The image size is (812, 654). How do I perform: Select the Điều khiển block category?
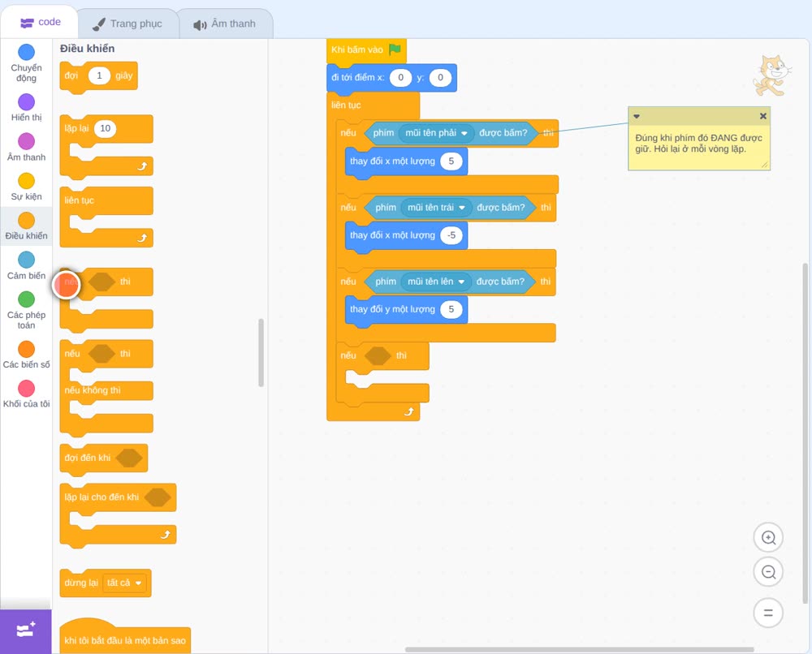pyautogui.click(x=26, y=226)
